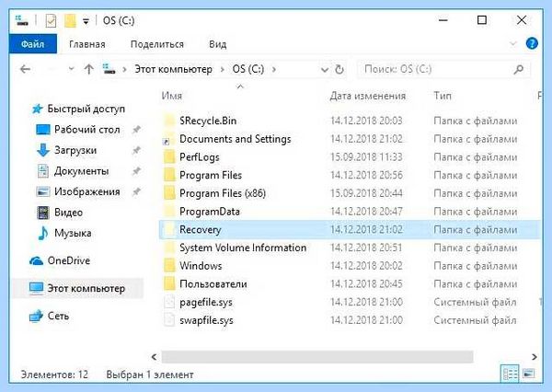Switch to the Вид ribbon tab
Viewport: 552px width, 392px height.
(x=217, y=44)
